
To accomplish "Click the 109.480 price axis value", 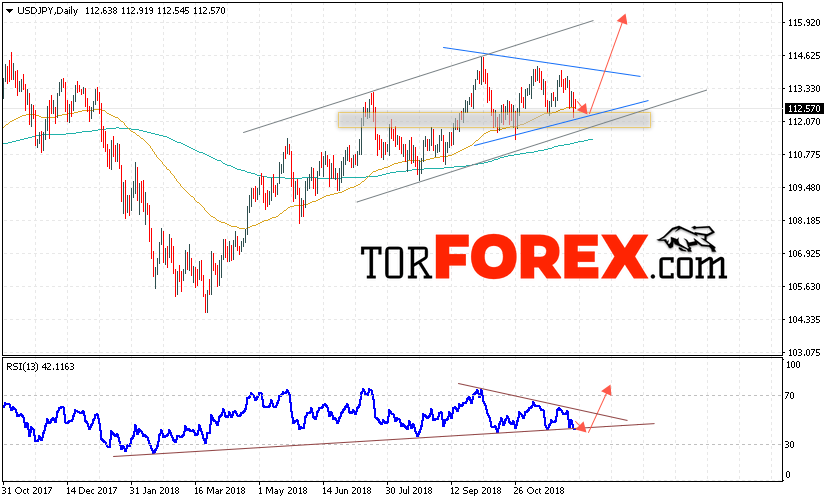I will (804, 187).
